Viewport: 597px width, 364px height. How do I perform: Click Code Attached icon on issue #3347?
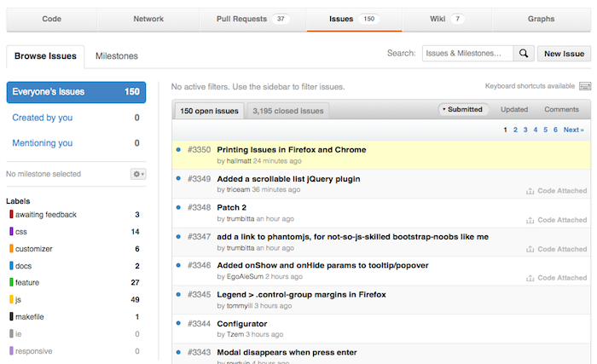[x=530, y=249]
